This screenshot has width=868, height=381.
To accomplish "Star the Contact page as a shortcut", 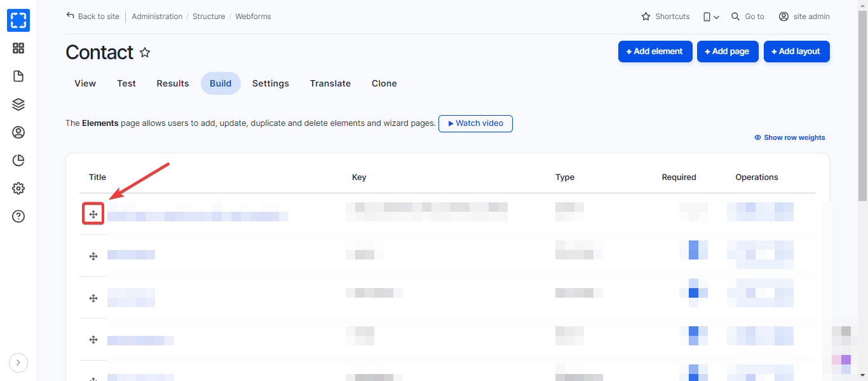I will coord(145,52).
